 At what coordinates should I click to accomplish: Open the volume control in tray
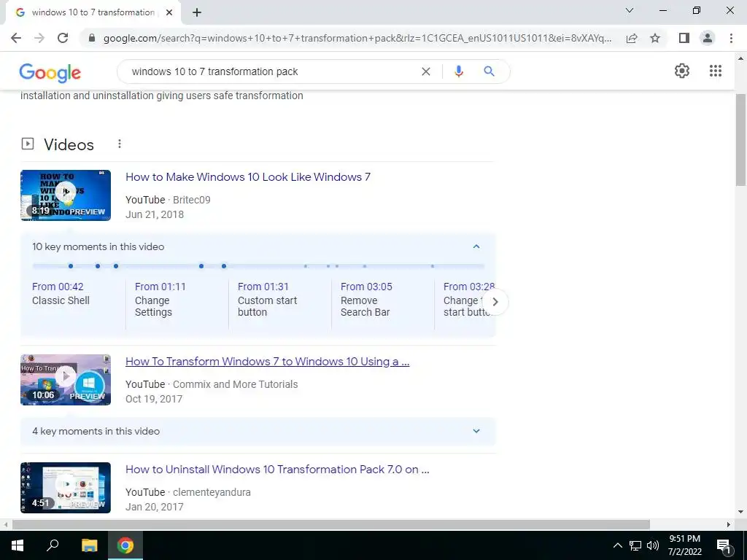click(x=653, y=545)
